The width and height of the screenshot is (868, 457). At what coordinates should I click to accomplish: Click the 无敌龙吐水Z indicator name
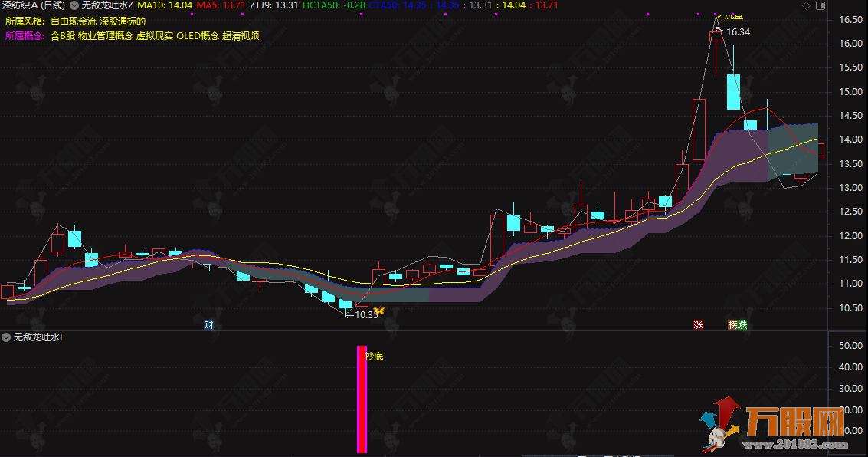coord(108,5)
